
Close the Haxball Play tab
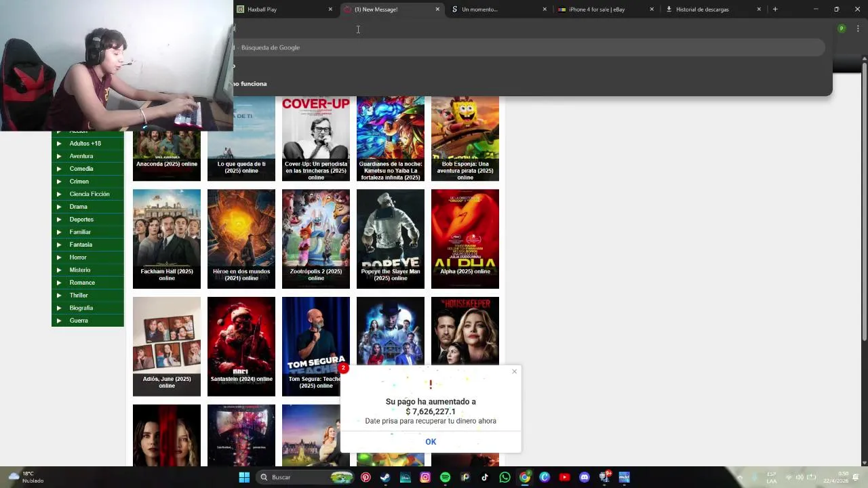coord(330,9)
